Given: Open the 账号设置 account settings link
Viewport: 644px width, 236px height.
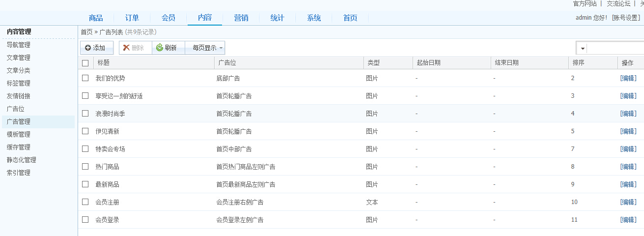Looking at the screenshot, I should click(626, 18).
